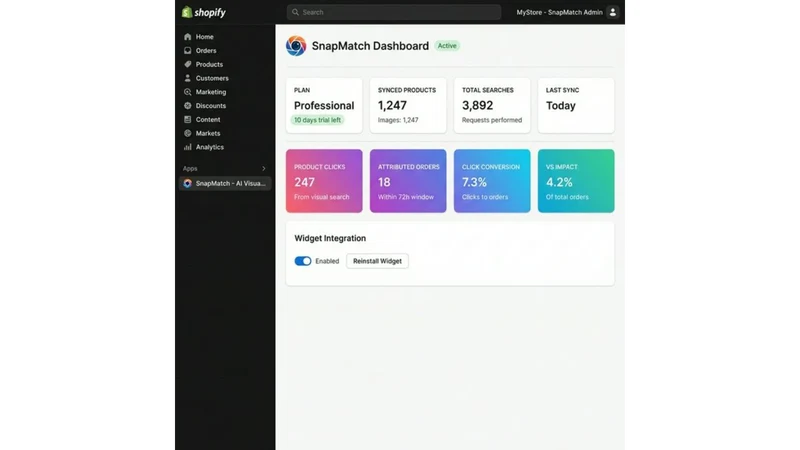Click the SnapMatch Dashboard heading

tap(370, 46)
